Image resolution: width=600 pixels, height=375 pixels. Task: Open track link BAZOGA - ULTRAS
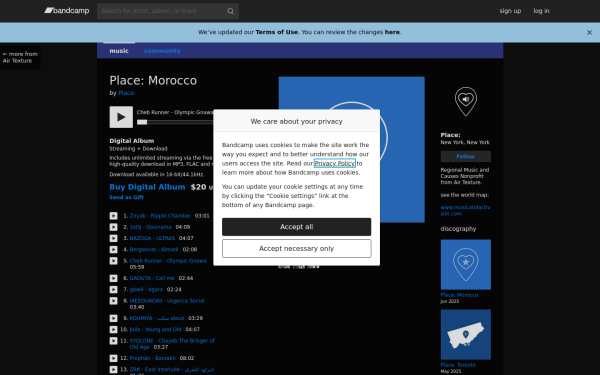[x=152, y=238]
